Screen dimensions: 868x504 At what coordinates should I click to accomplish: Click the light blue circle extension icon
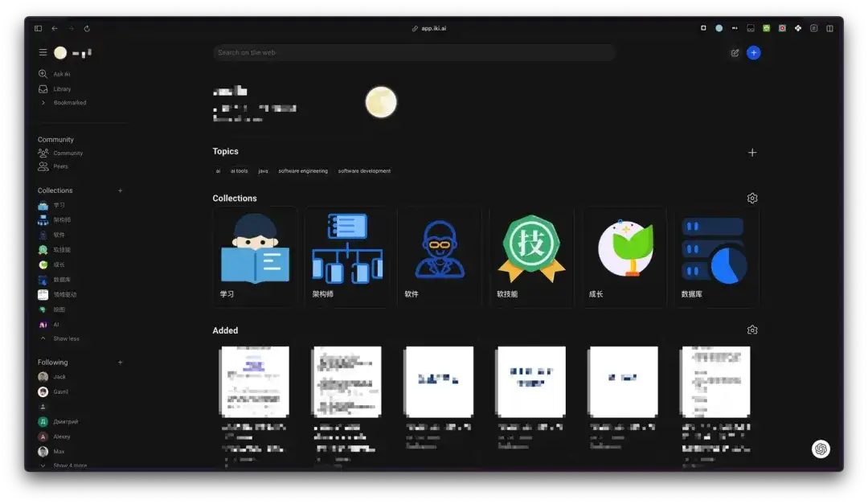tap(719, 28)
